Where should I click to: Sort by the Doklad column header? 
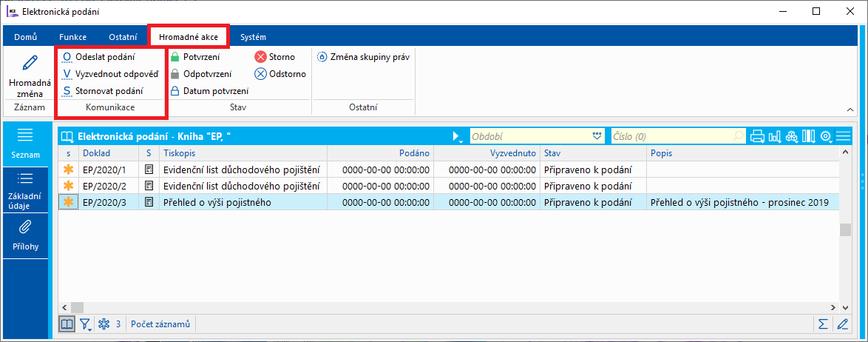click(109, 152)
